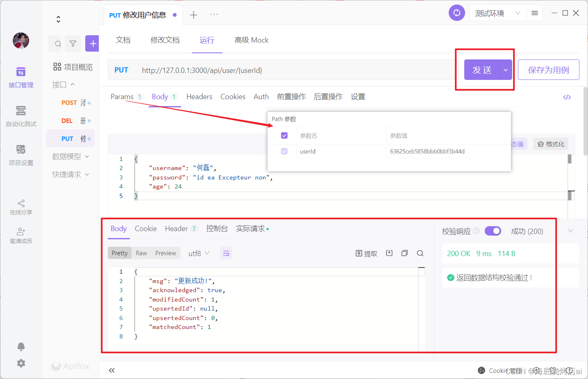Screen dimensions: 588x379
Task: Toggle the 校验响应 switch
Action: point(493,231)
